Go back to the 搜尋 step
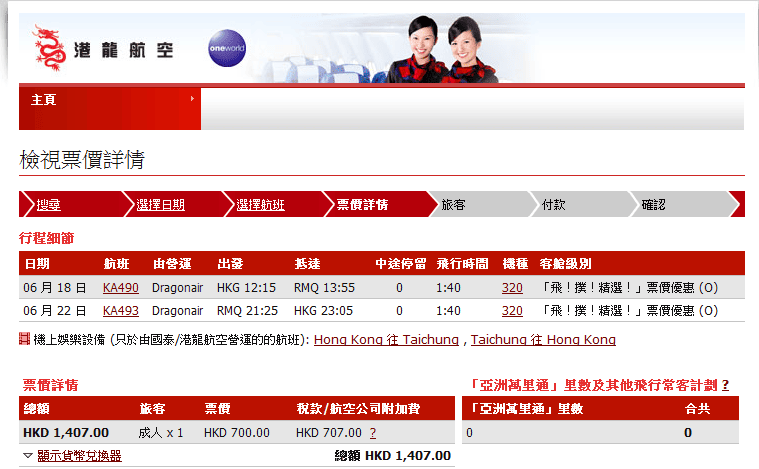 click(48, 205)
